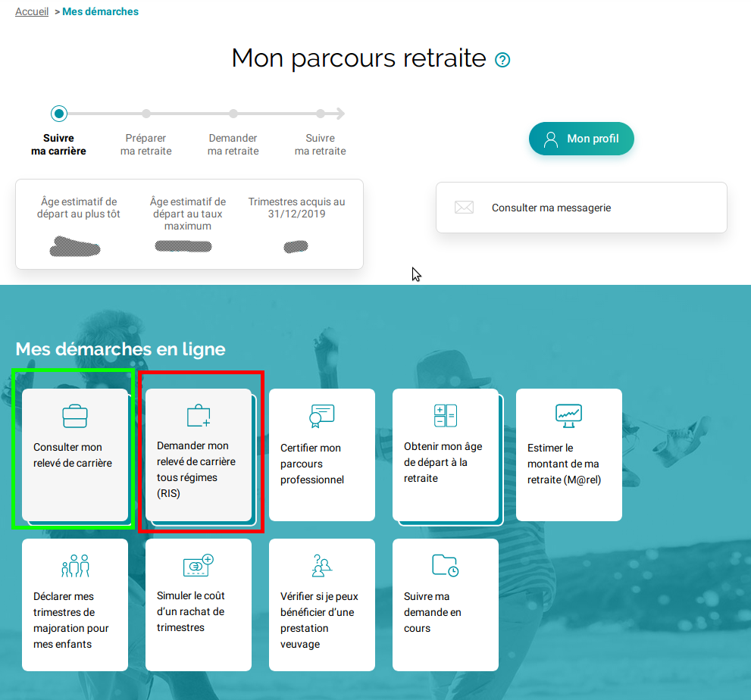The width and height of the screenshot is (751, 700).
Task: Click the folder-clock icon for demande en cours
Action: [446, 565]
